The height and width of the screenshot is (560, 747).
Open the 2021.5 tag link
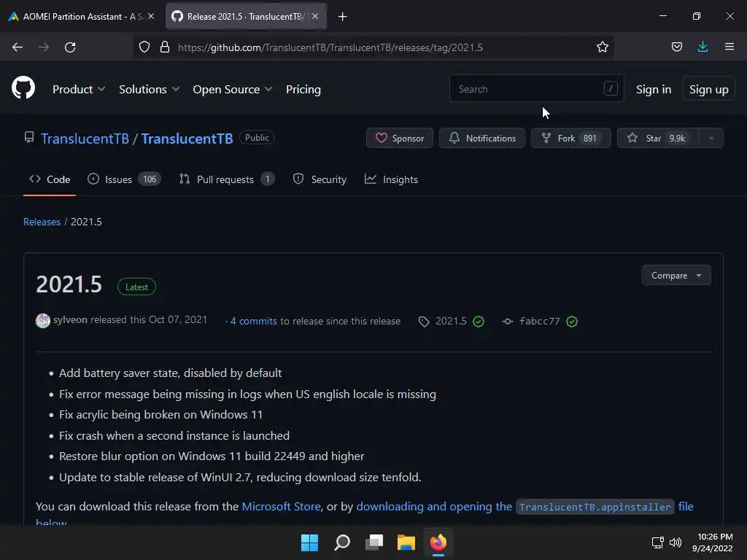click(x=451, y=321)
